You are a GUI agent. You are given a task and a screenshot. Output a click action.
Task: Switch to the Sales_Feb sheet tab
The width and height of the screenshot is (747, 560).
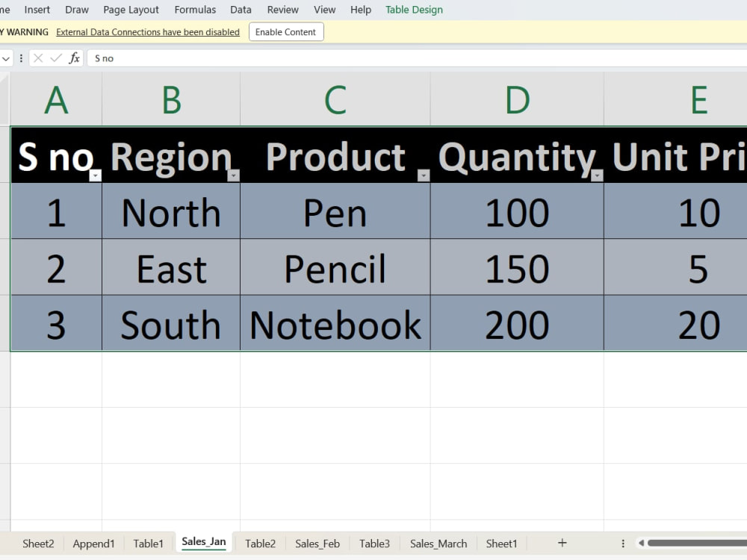coord(317,544)
